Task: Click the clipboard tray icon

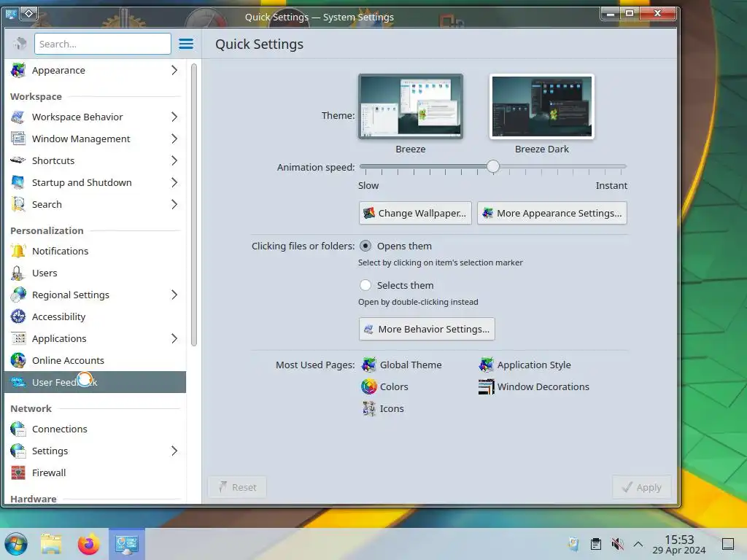Action: [x=595, y=544]
